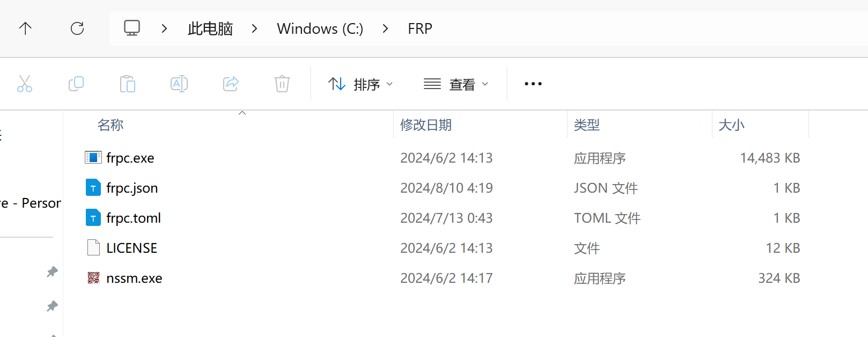Click the Paste icon in the toolbar

tap(128, 84)
